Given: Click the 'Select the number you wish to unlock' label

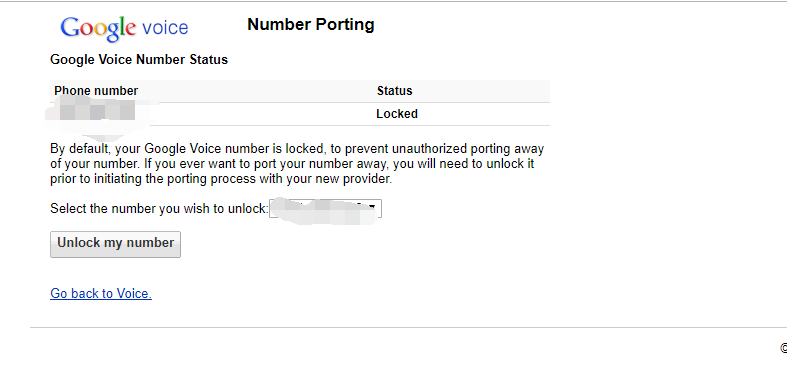Looking at the screenshot, I should point(160,209).
